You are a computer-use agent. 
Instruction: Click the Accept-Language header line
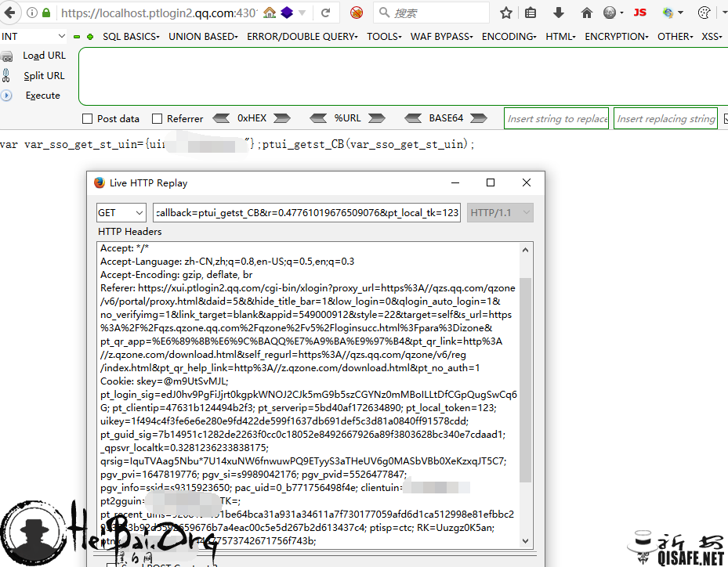click(227, 262)
